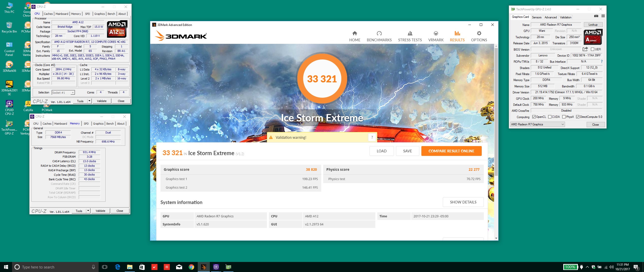Image resolution: width=644 pixels, height=272 pixels.
Task: Open the CPUID CPU-Z desktop shortcut
Action: click(9, 108)
